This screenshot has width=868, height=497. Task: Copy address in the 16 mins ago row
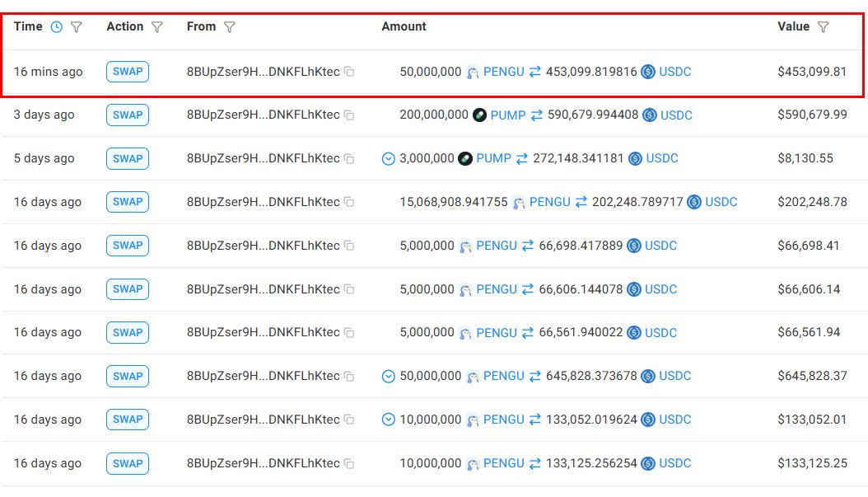pyautogui.click(x=349, y=73)
